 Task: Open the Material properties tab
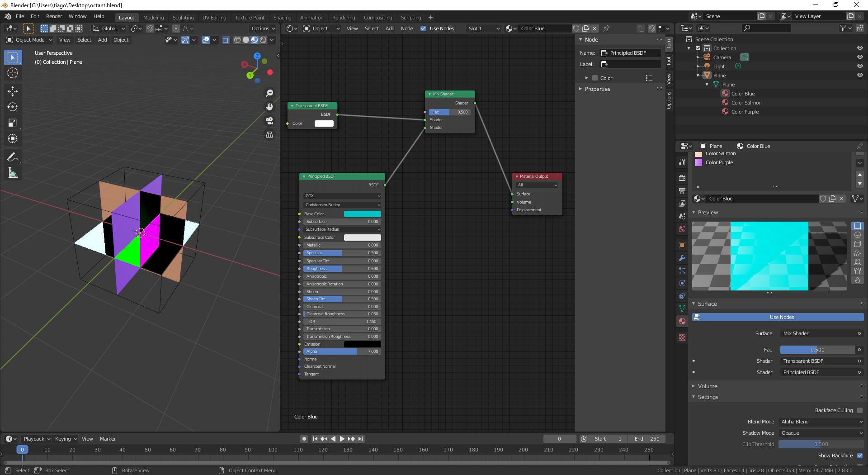click(x=682, y=321)
